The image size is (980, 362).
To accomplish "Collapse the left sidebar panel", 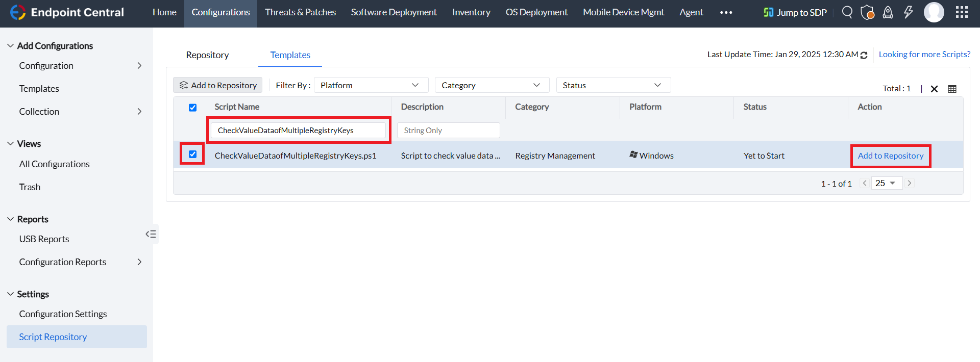I will coord(151,234).
